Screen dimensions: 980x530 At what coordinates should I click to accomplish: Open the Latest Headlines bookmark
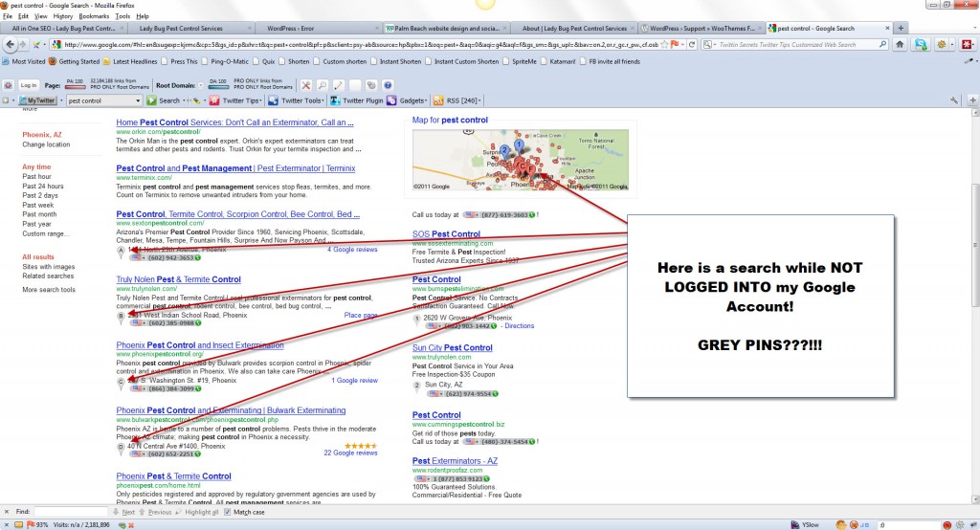[x=130, y=61]
